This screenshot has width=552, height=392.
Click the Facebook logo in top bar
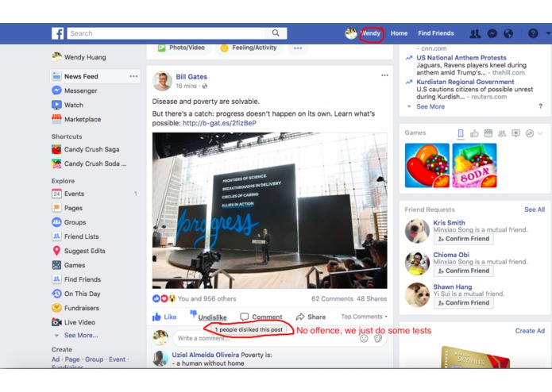(x=58, y=33)
